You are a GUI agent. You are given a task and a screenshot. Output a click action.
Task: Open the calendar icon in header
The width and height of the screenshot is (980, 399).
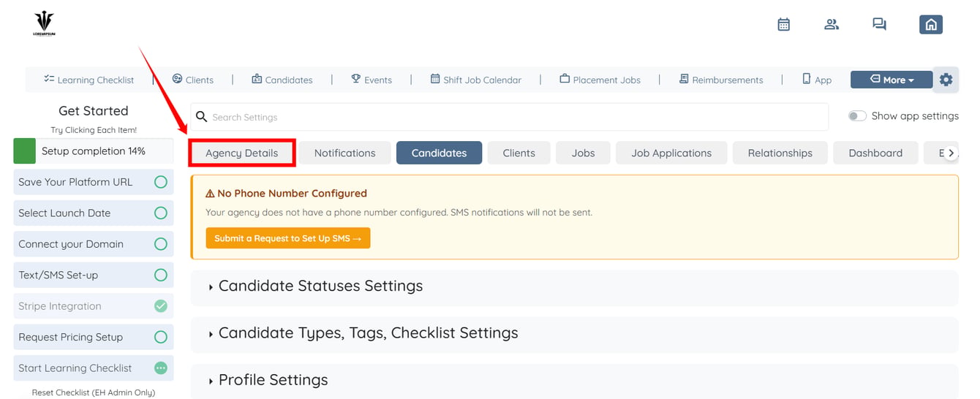click(783, 24)
